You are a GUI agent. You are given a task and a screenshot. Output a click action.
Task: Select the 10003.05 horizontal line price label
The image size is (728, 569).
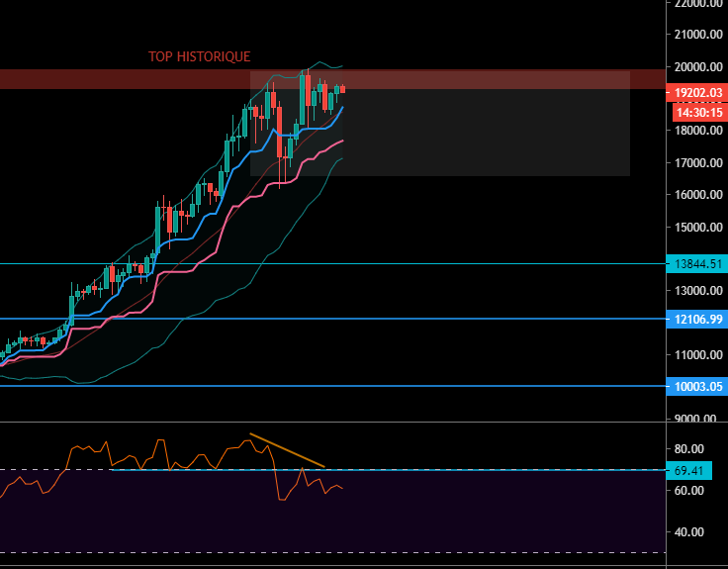[x=697, y=387]
